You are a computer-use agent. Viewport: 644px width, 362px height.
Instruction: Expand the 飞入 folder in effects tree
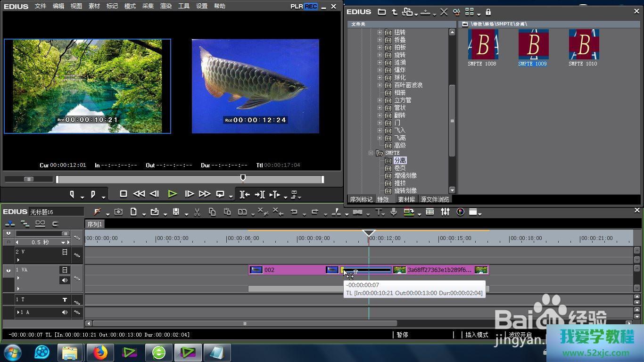pyautogui.click(x=380, y=130)
